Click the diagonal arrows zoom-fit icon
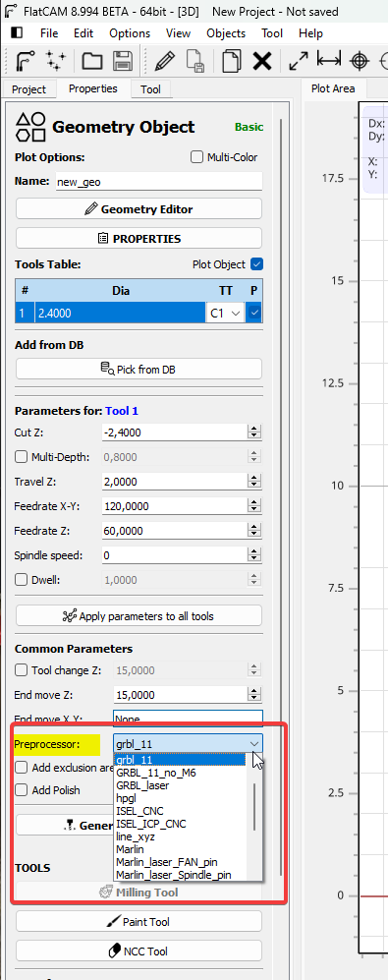The height and width of the screenshot is (980, 388). point(299,61)
